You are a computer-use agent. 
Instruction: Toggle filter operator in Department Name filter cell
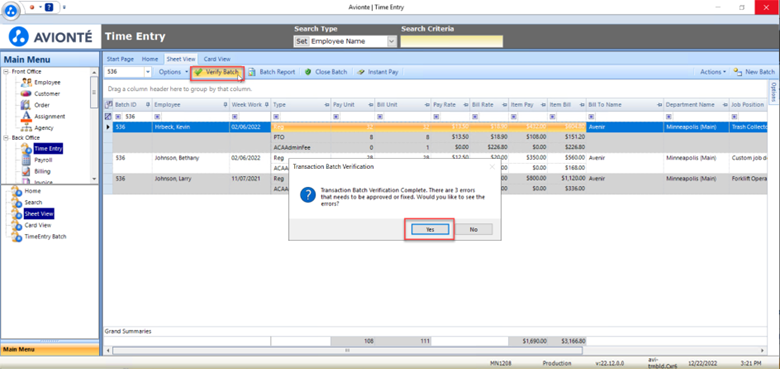669,116
